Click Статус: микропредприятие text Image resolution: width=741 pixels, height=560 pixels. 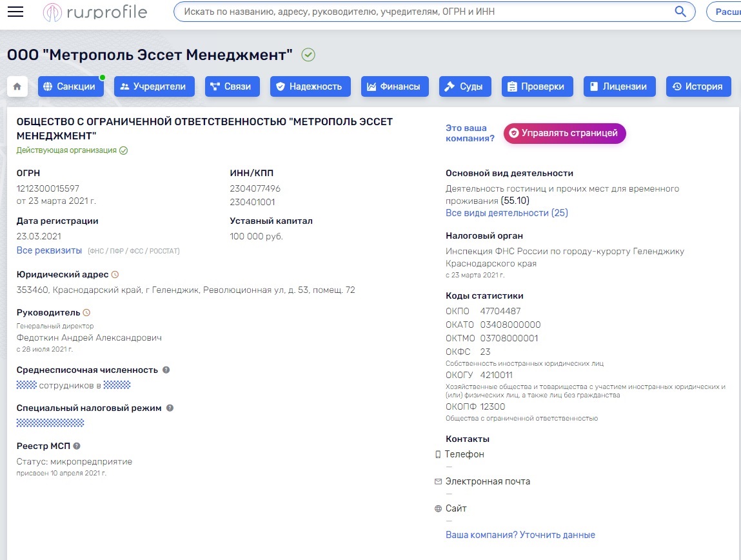[x=74, y=462]
